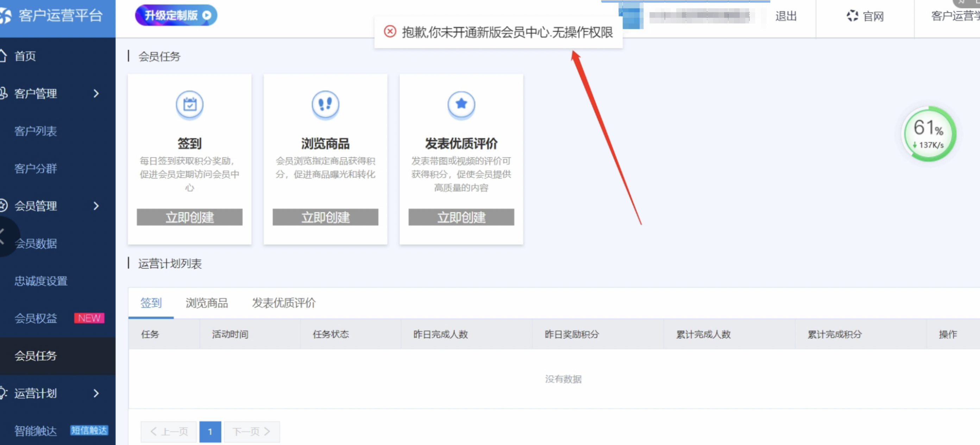Open 客户分群 in sidebar
Screen dimensions: 980x445
[36, 168]
